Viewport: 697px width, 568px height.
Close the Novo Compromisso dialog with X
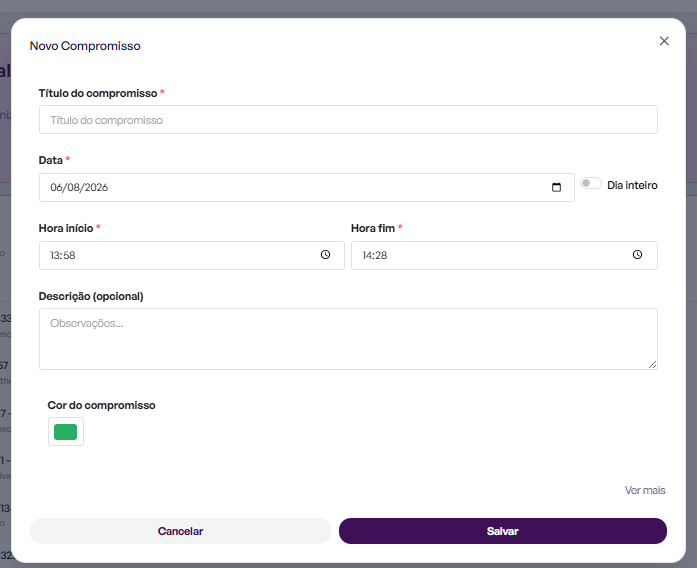pos(664,41)
